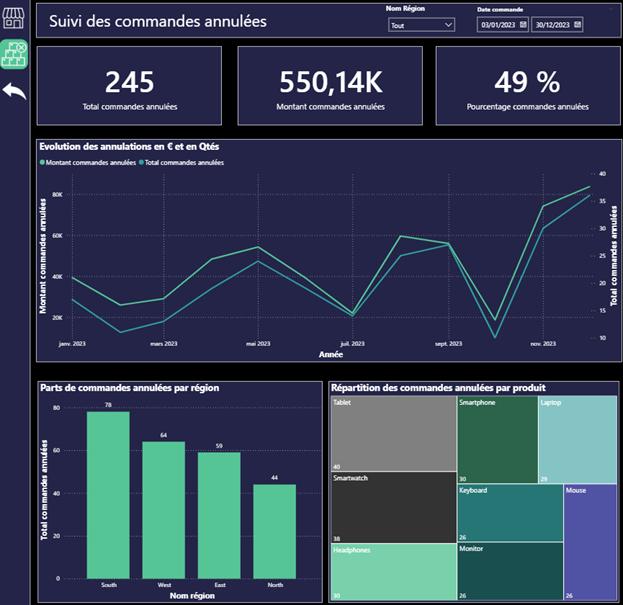Screen dimensions: 623x605
Task: Click the start date field 03/01/2023
Action: tap(497, 24)
